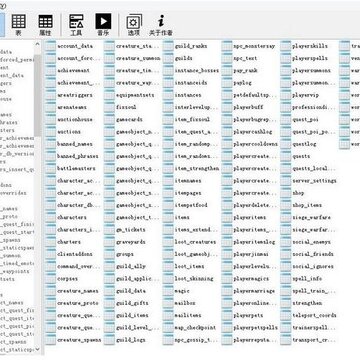Image resolution: width=360 pixels, height=360 pixels.
Task: Select the fixsoul table name
Action: [x=126, y=107]
